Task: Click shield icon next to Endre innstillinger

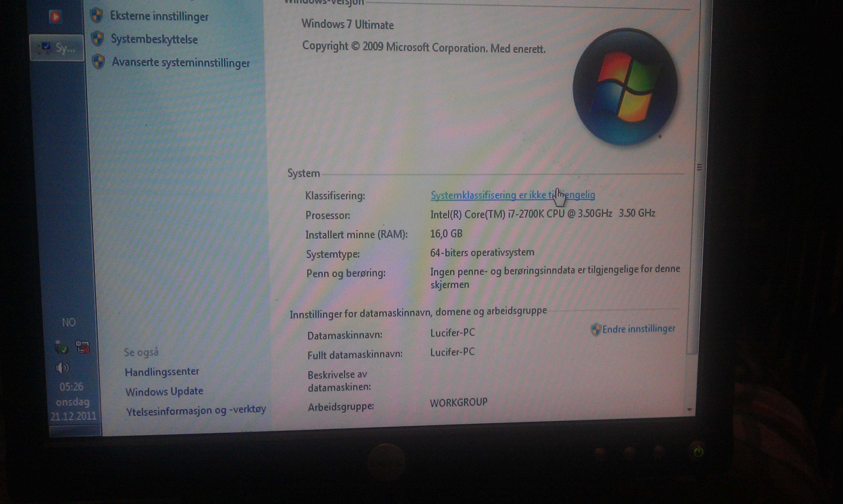Action: coord(596,329)
